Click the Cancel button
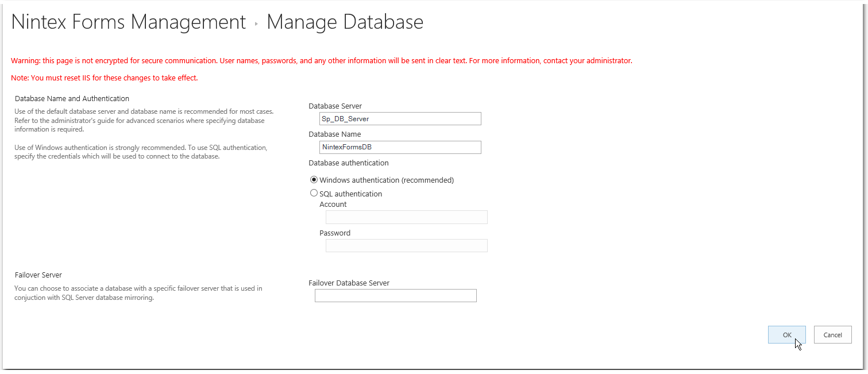 point(832,335)
